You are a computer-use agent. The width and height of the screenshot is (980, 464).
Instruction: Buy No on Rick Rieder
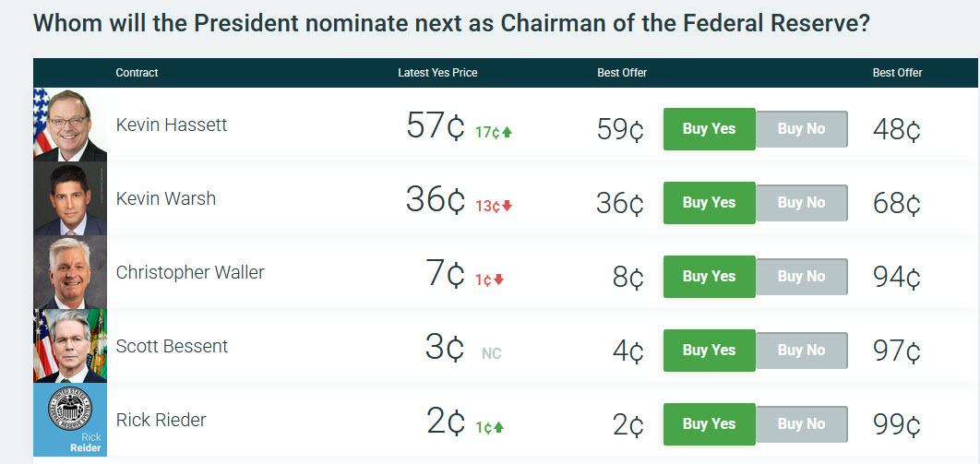tap(801, 424)
